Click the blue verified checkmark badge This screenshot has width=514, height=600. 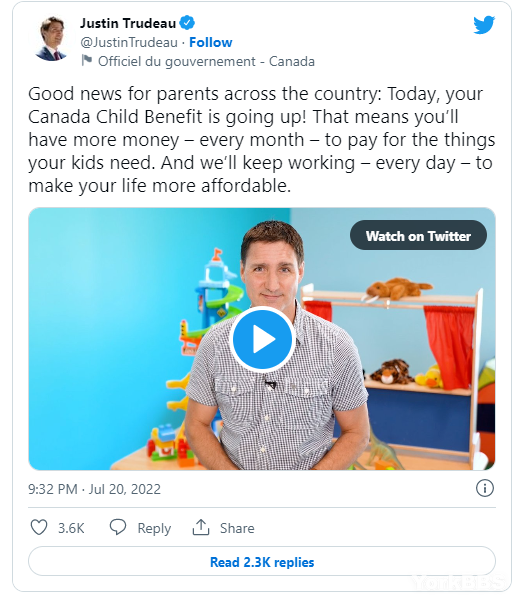187,23
